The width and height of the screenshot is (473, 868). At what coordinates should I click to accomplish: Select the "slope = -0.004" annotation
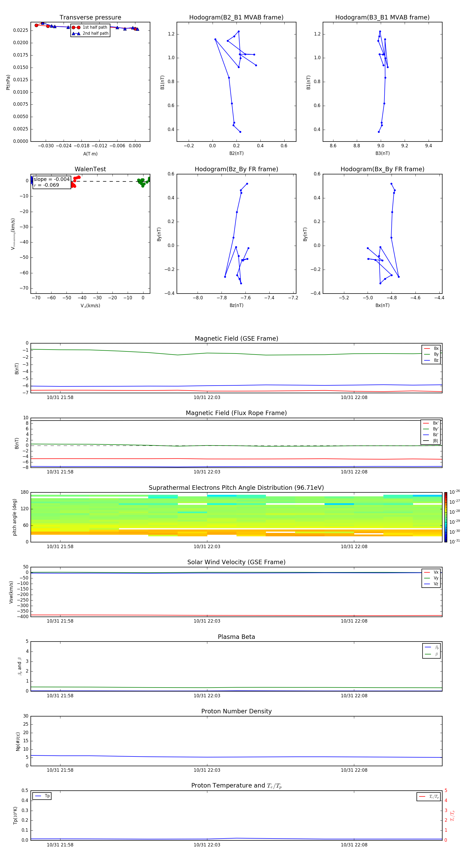pos(52,179)
